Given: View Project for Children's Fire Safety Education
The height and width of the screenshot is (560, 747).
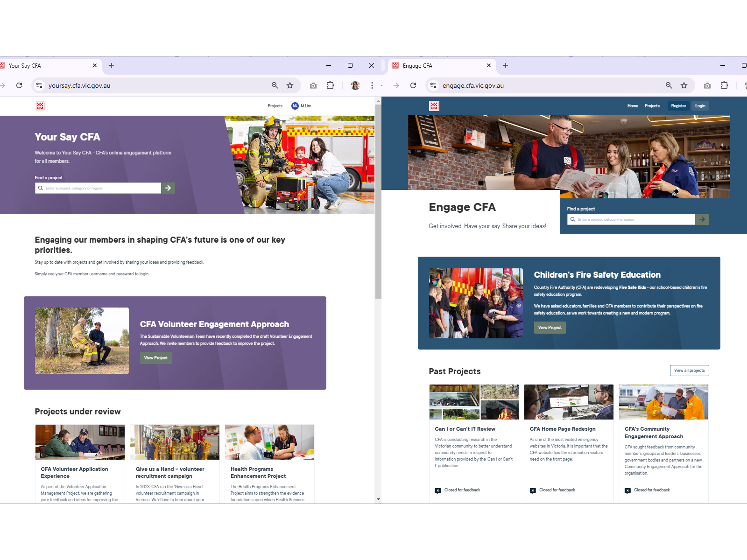Looking at the screenshot, I should pos(550,328).
